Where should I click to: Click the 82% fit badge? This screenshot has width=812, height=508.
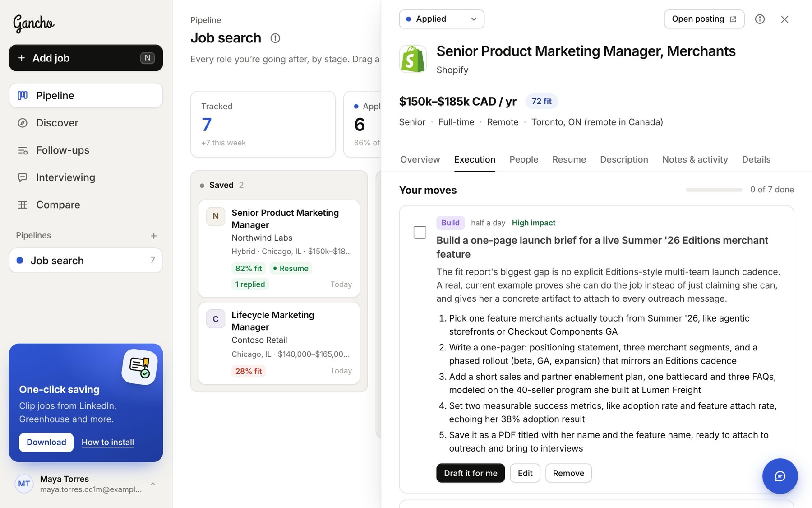click(x=249, y=268)
